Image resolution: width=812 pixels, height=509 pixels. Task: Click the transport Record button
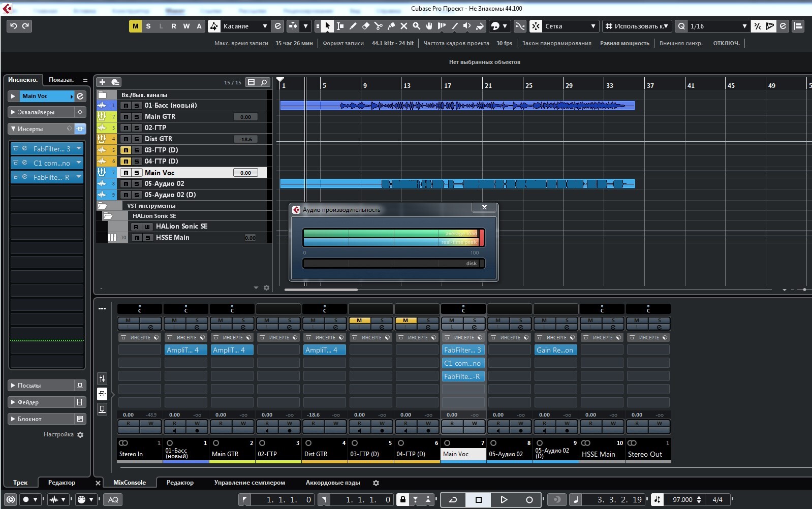[x=529, y=500]
